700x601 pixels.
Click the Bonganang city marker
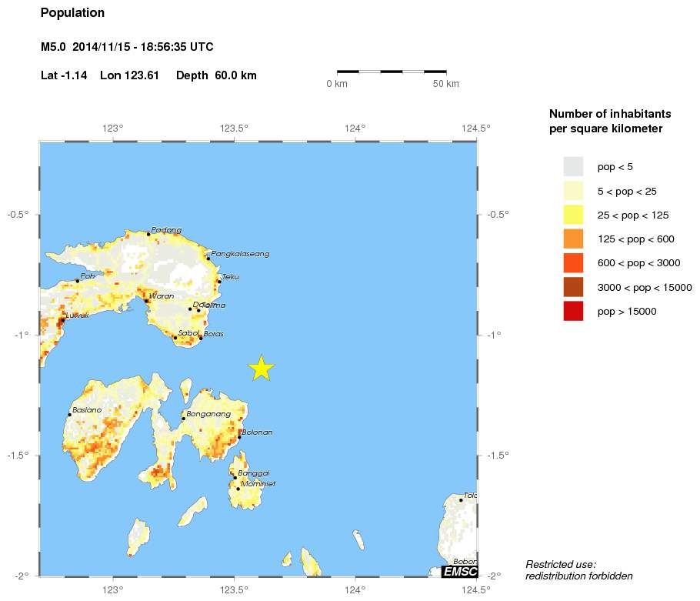click(183, 419)
